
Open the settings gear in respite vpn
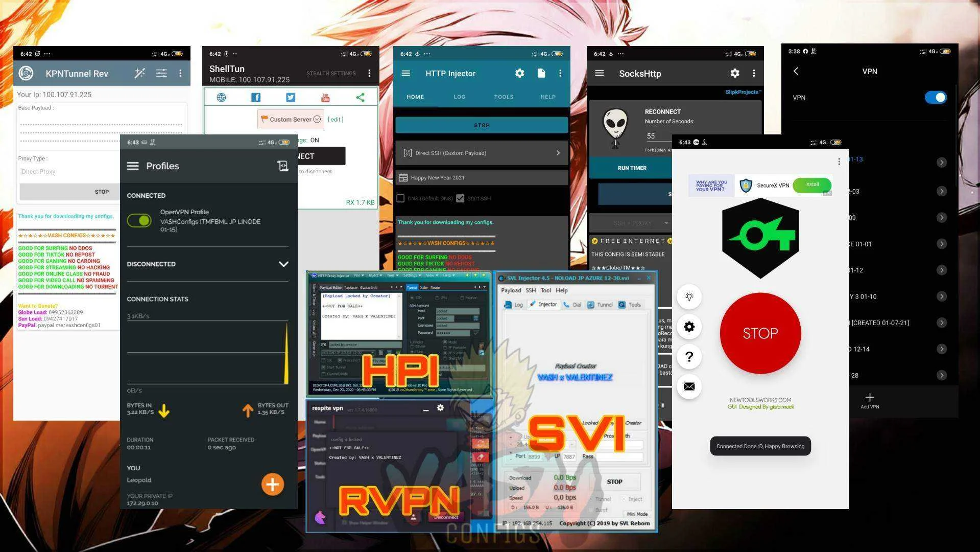click(x=440, y=408)
